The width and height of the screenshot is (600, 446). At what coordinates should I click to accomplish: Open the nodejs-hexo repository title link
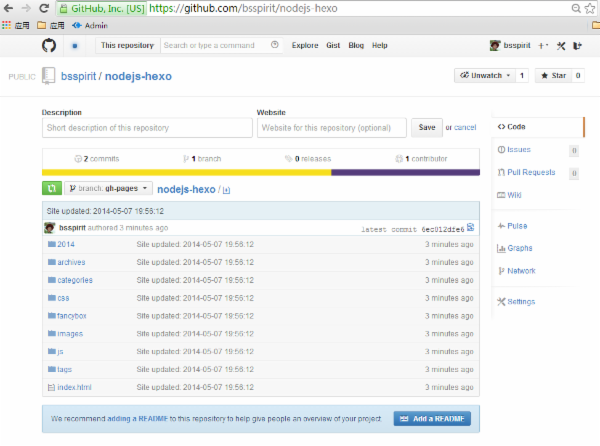138,76
